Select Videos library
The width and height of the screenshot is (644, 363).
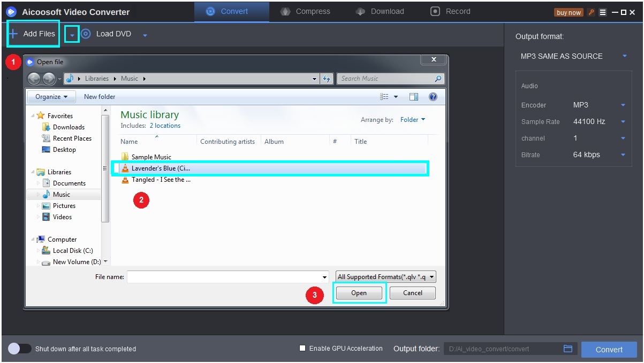click(62, 217)
